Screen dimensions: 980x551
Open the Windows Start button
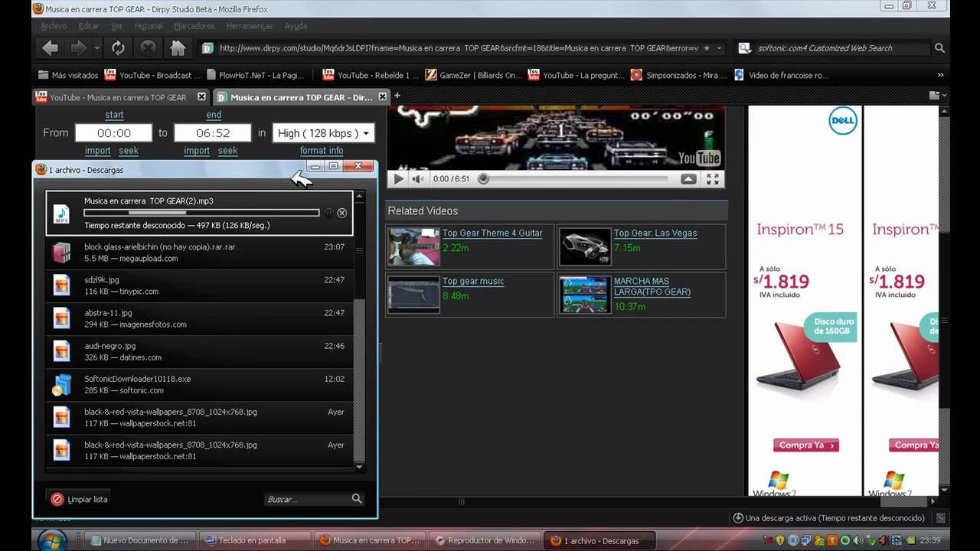coord(53,540)
